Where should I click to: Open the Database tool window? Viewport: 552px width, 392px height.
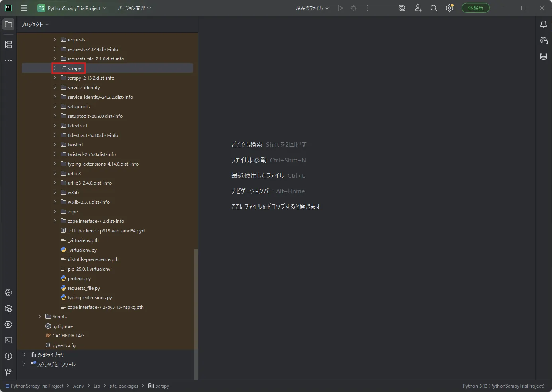[x=544, y=56]
